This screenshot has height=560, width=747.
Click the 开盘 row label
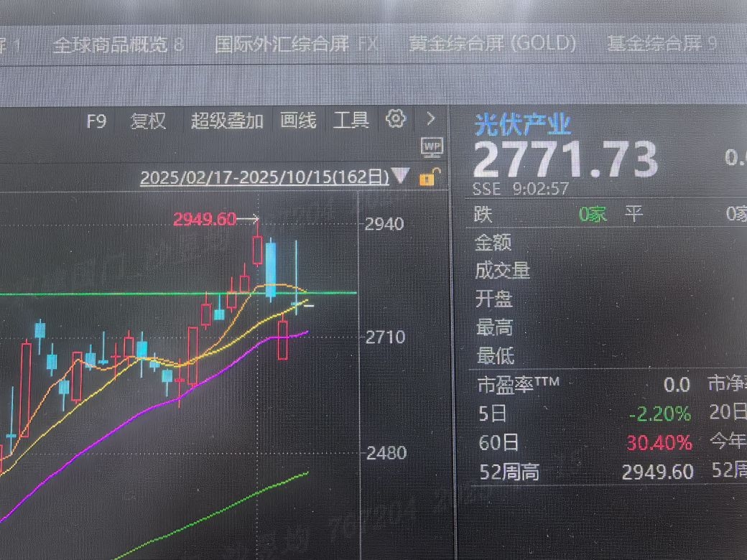coord(493,299)
